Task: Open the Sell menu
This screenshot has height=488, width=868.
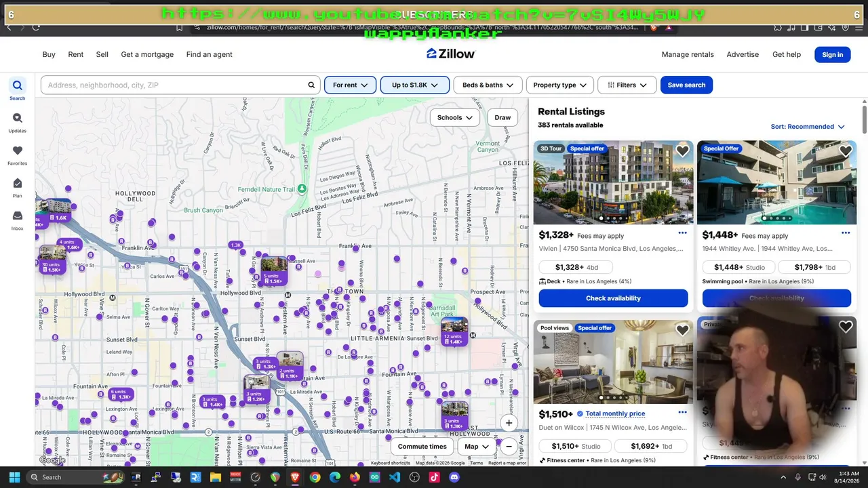Action: (102, 54)
